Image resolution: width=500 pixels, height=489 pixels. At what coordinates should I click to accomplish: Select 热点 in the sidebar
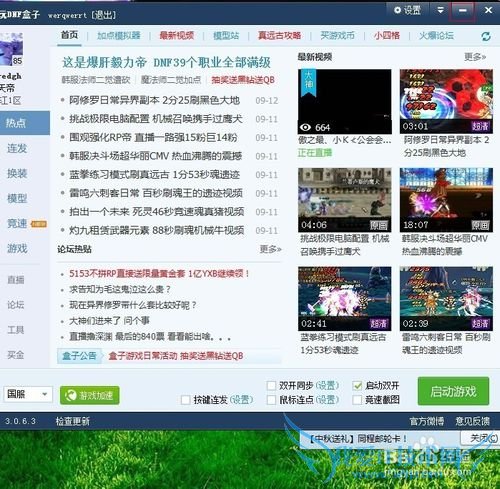[x=25, y=123]
